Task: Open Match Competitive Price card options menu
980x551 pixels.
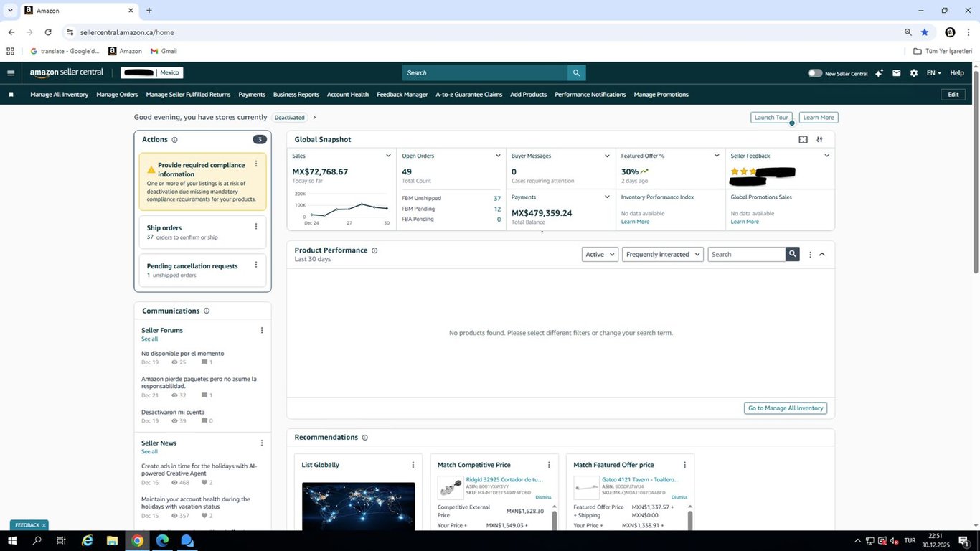Action: tap(549, 465)
